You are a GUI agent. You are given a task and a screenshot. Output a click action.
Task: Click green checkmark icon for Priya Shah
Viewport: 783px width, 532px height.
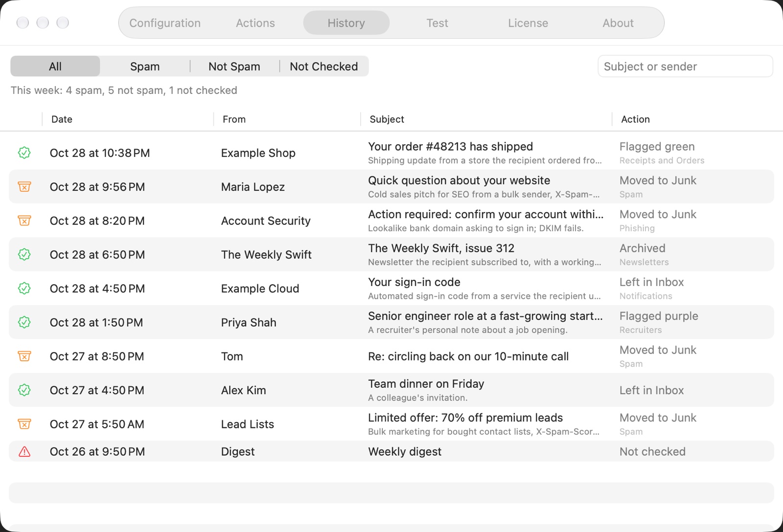(x=24, y=322)
